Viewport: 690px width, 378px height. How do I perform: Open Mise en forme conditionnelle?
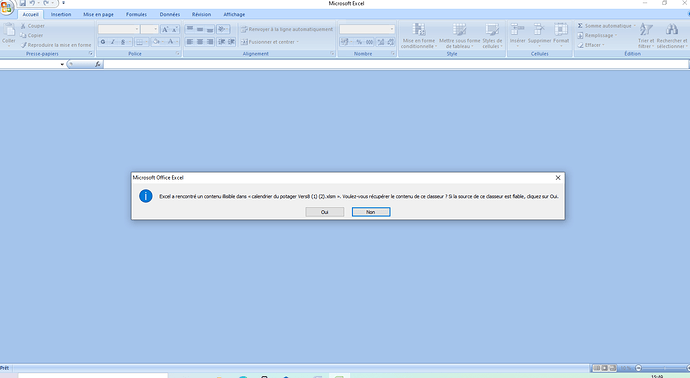click(418, 36)
